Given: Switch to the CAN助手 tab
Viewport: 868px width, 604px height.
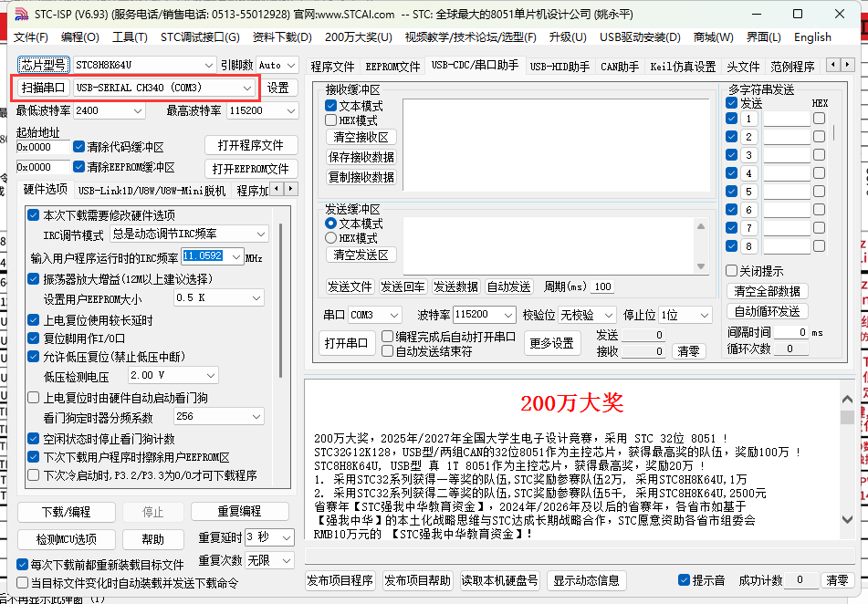Looking at the screenshot, I should (620, 67).
